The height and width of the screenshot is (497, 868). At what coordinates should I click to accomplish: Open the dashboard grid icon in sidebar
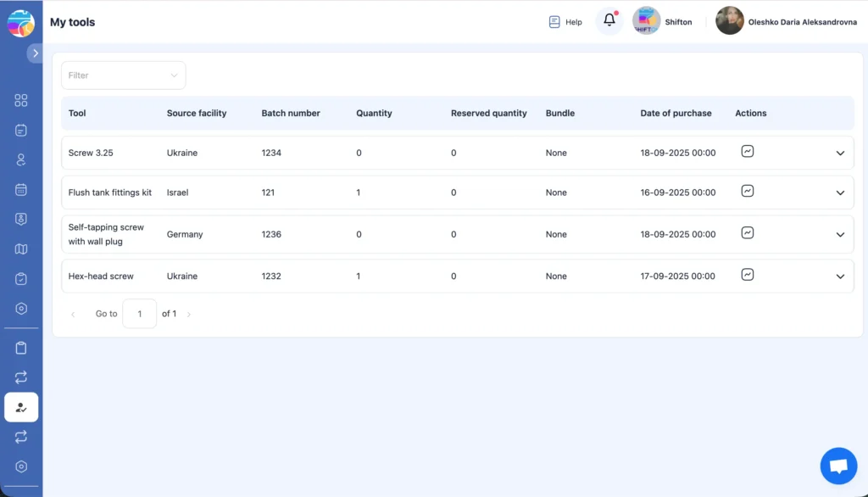(20, 100)
